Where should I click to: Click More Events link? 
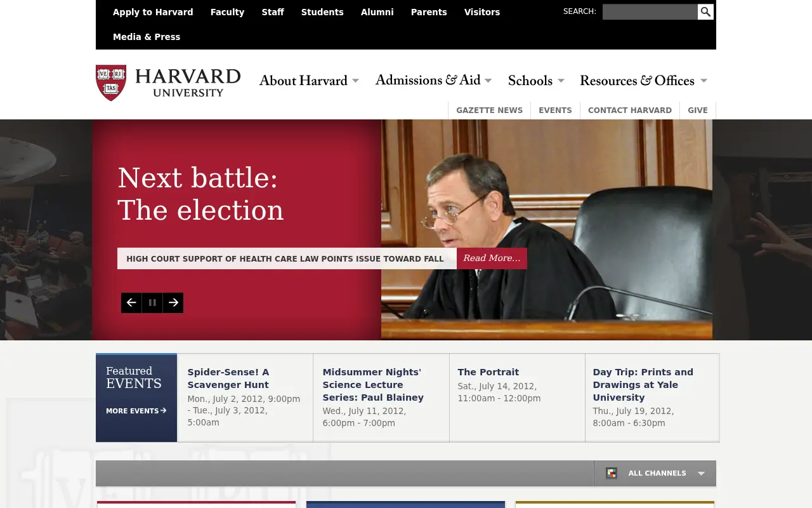(136, 411)
